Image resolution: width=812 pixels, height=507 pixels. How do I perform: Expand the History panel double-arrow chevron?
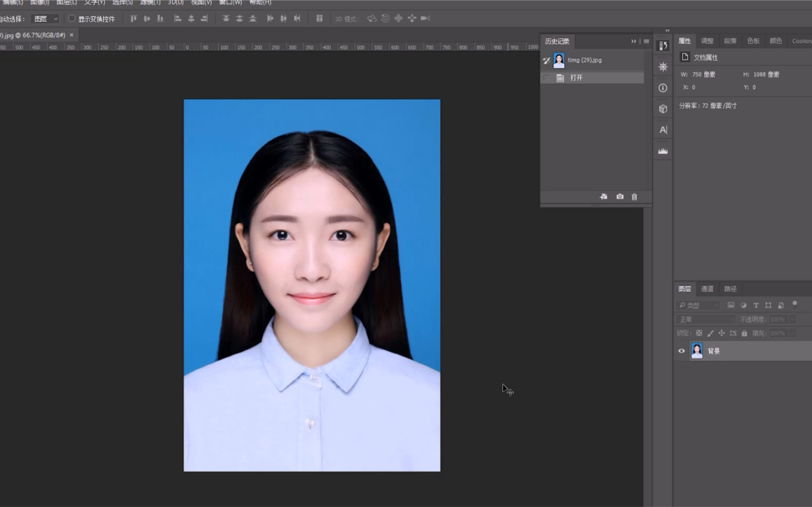(x=633, y=41)
